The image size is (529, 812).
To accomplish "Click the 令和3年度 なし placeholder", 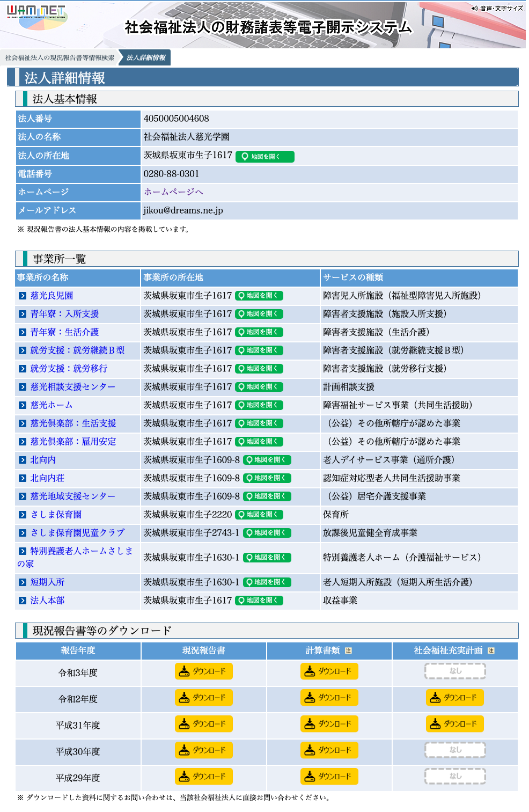I will point(455,671).
